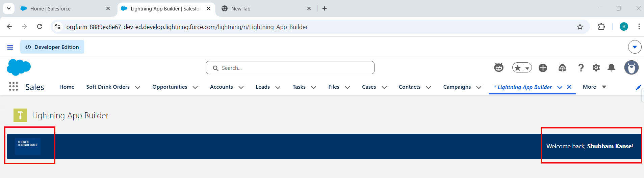The height and width of the screenshot is (178, 644).
Task: Close the Home | Salesforce browser tab
Action: pos(108,8)
